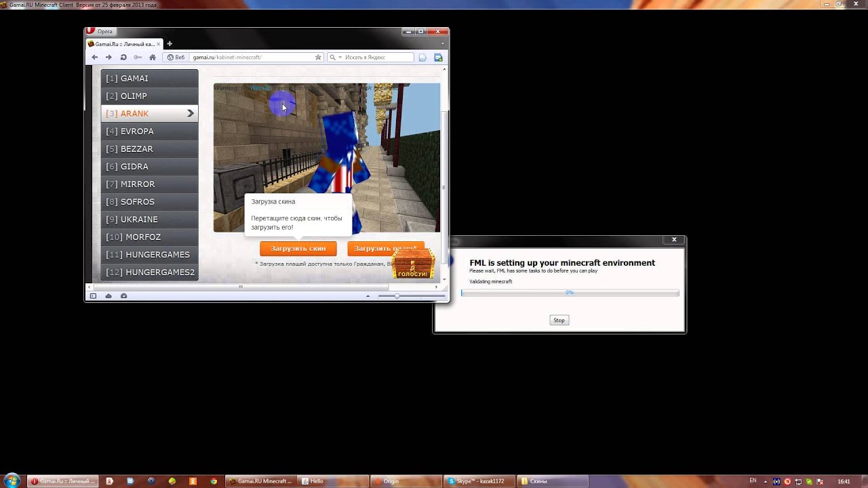The height and width of the screenshot is (488, 868).
Task: Switch to Gamai.Ru Opera taskbar button
Action: tap(62, 481)
